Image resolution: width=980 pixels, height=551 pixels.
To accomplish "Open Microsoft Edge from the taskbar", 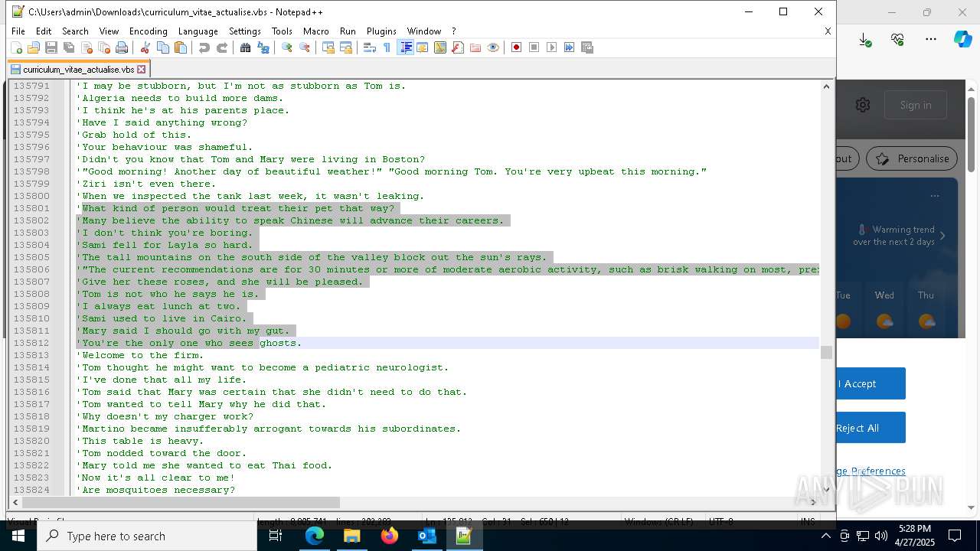I will coord(315,536).
